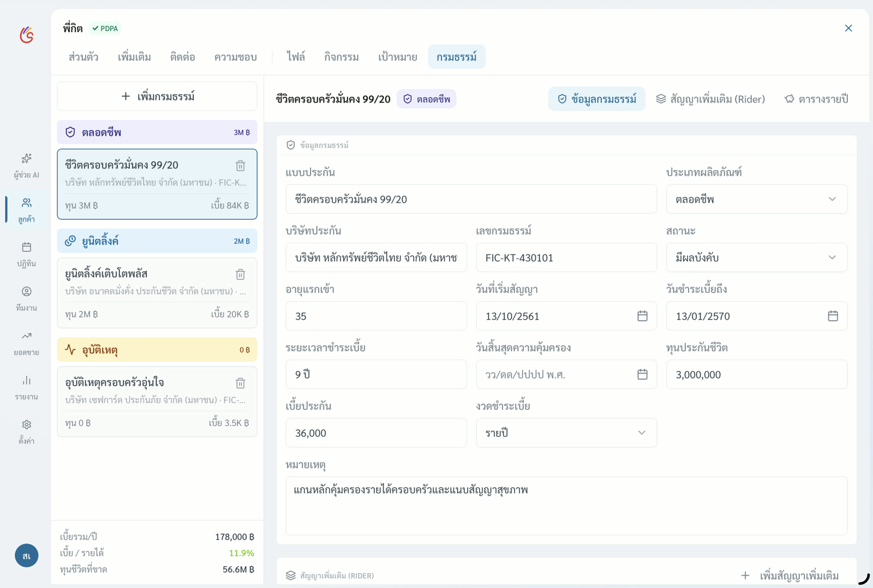The height and width of the screenshot is (588, 873).
Task: Click the เลขกรมธรรม์ field FIC-KT-430101
Action: point(566,257)
